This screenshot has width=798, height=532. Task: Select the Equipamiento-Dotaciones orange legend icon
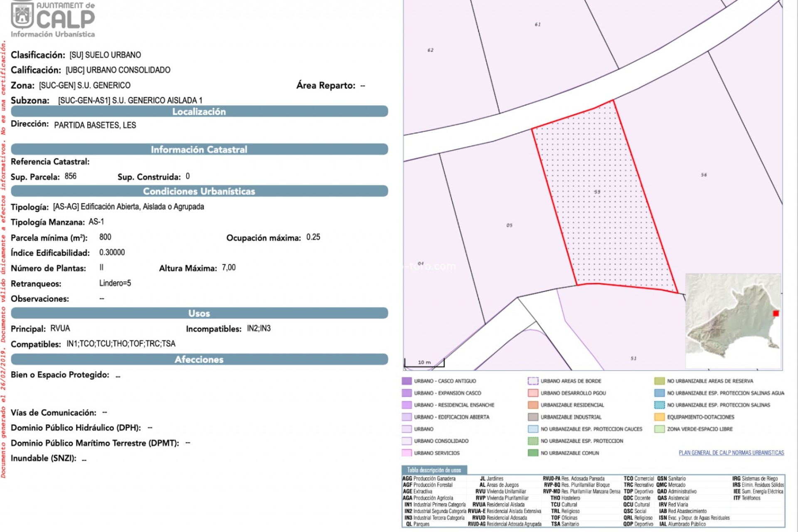tap(659, 416)
